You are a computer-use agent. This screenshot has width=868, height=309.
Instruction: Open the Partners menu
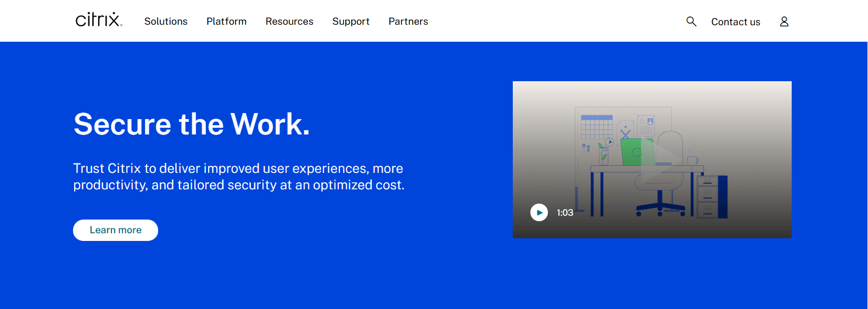[408, 21]
